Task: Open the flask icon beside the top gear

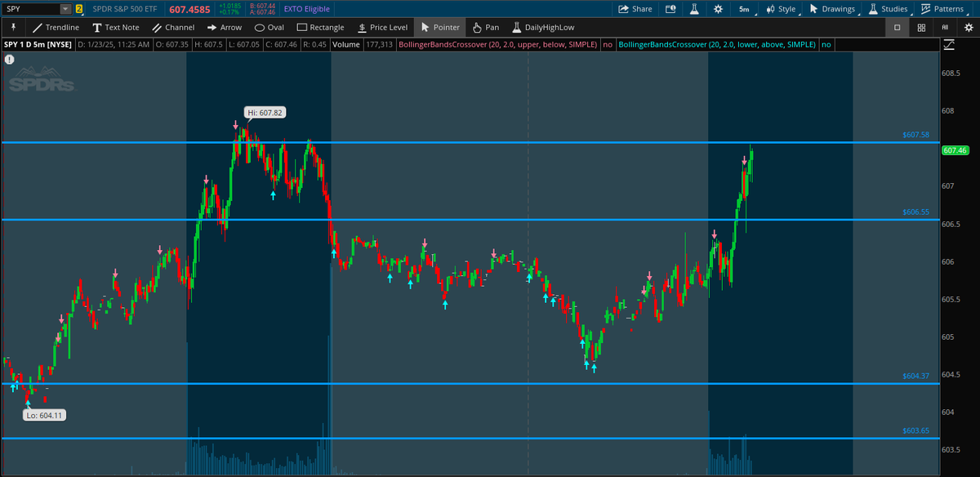Action: pos(694,9)
